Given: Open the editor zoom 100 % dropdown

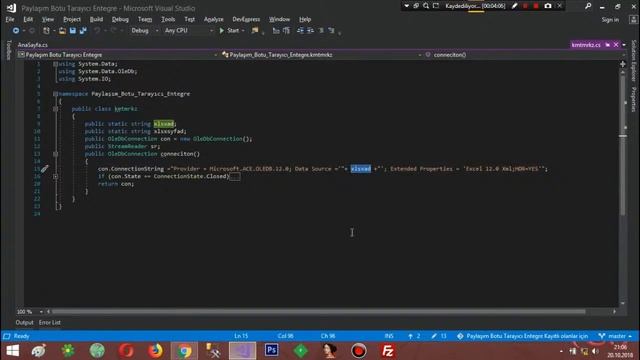Looking at the screenshot, I should pyautogui.click(x=30, y=312).
